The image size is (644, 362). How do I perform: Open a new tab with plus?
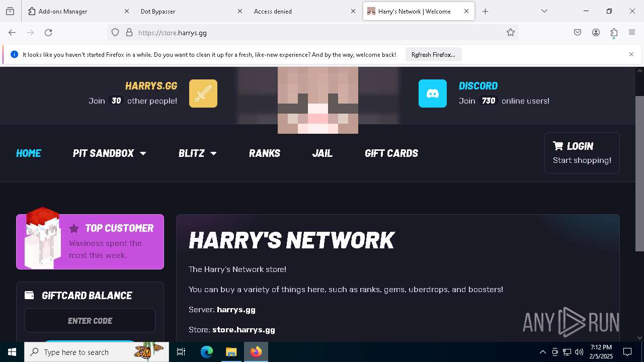click(x=485, y=11)
